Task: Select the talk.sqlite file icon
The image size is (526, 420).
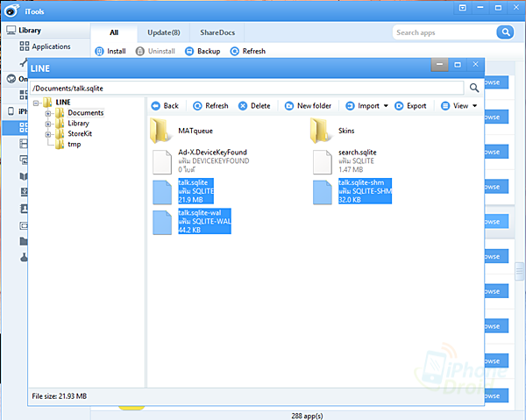Action: pos(162,192)
